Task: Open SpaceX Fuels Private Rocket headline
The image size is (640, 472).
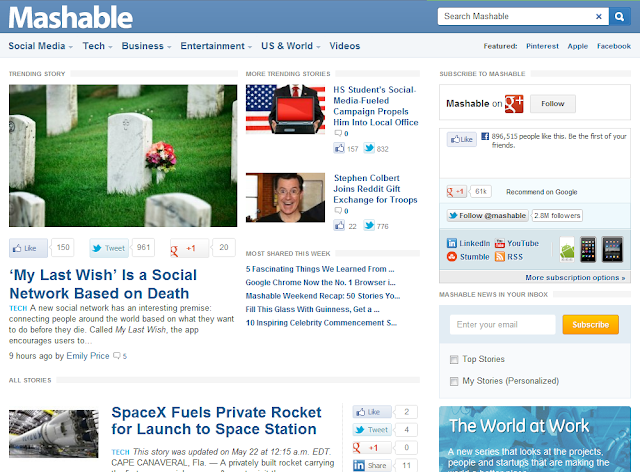Action: point(216,421)
